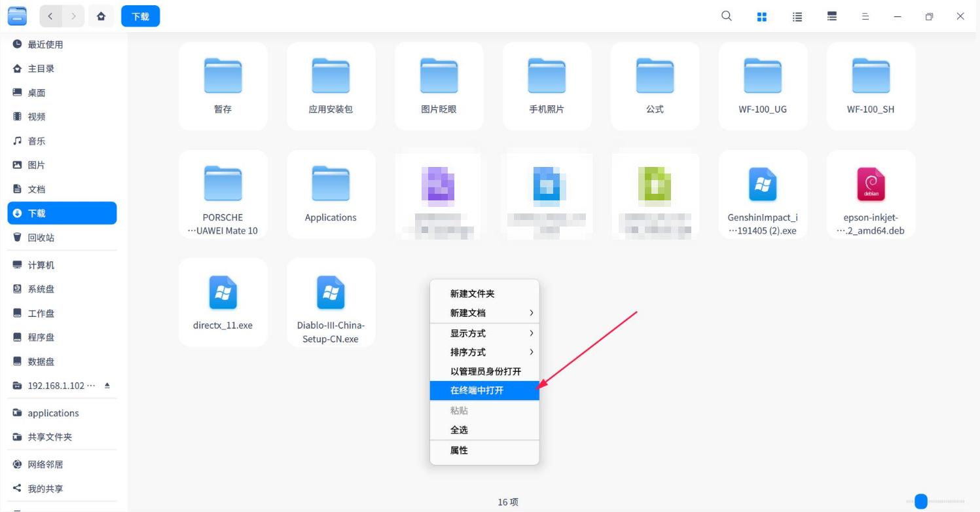Screen dimensions: 980x512
Task: Click the home directory icon button
Action: [x=101, y=16]
